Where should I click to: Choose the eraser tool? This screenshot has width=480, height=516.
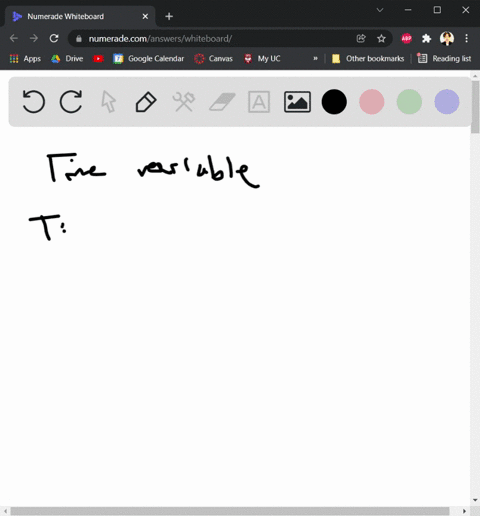(222, 102)
